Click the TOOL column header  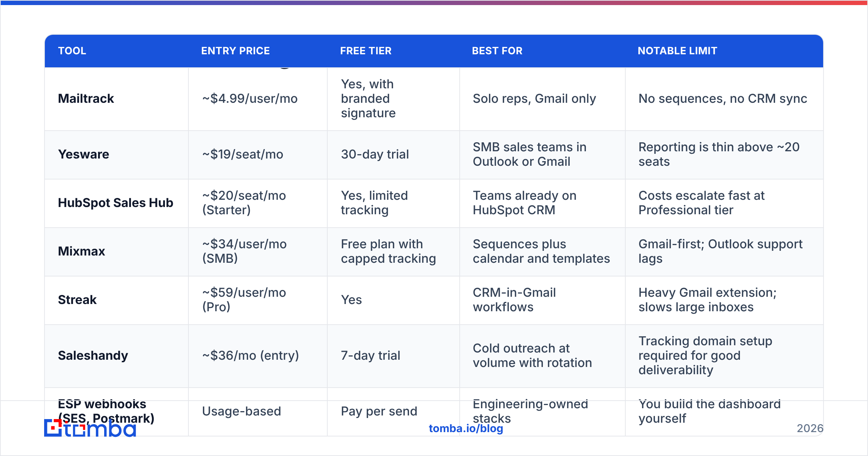72,51
